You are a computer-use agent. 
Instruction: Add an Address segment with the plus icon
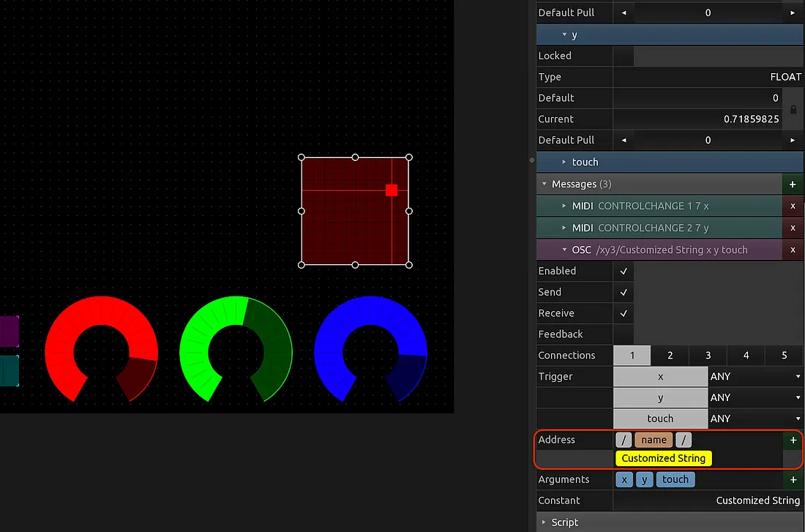[x=793, y=440]
